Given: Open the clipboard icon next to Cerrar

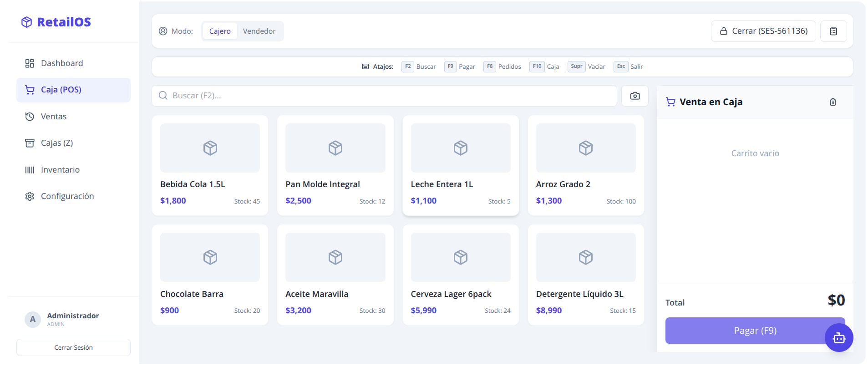Looking at the screenshot, I should point(833,31).
